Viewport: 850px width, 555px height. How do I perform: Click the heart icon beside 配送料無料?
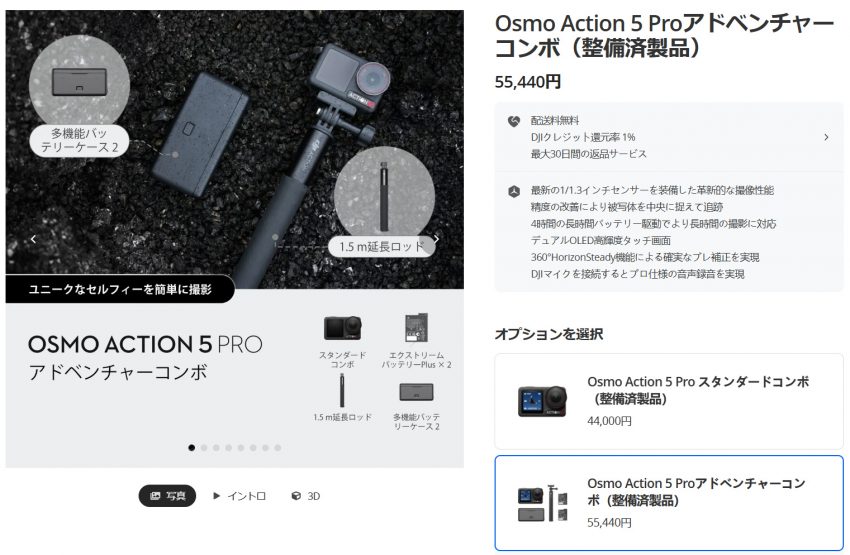[513, 121]
